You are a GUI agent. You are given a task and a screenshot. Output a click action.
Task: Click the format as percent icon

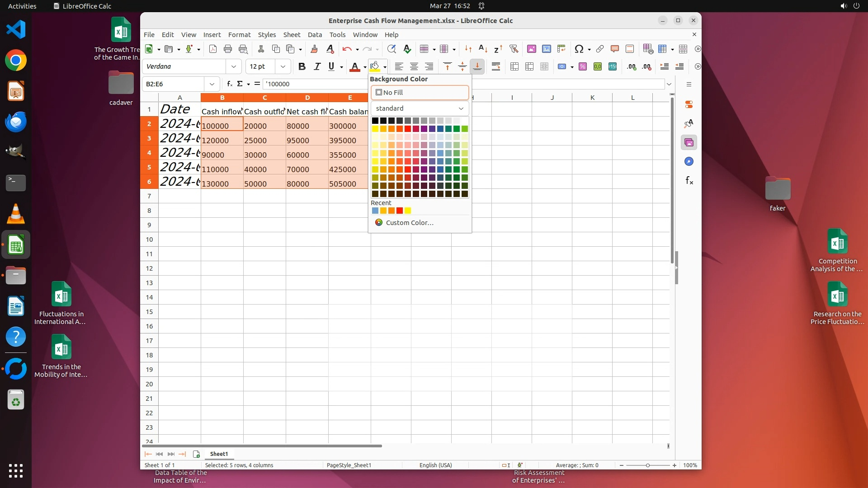click(583, 66)
